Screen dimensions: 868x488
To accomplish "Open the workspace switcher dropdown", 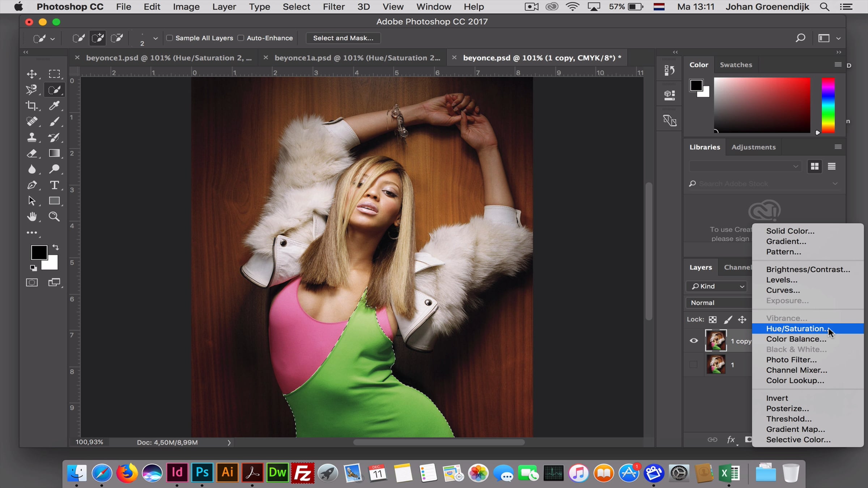I will [838, 38].
